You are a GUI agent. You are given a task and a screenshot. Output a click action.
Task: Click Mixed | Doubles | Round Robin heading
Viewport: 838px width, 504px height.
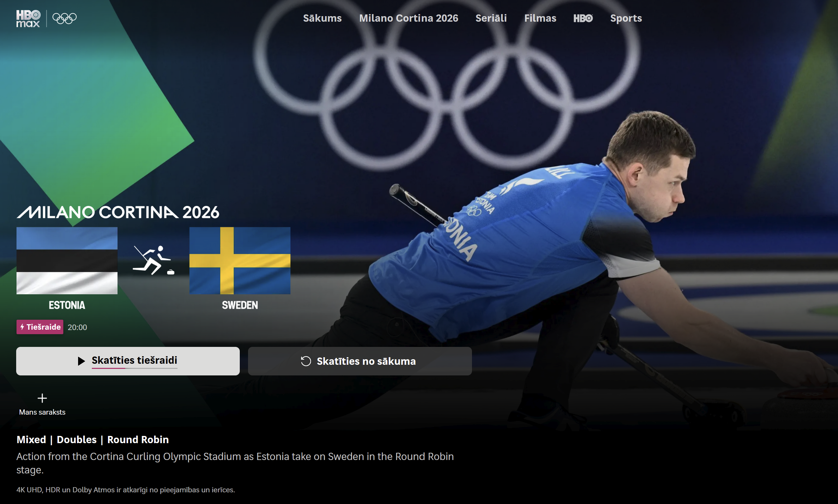(93, 440)
